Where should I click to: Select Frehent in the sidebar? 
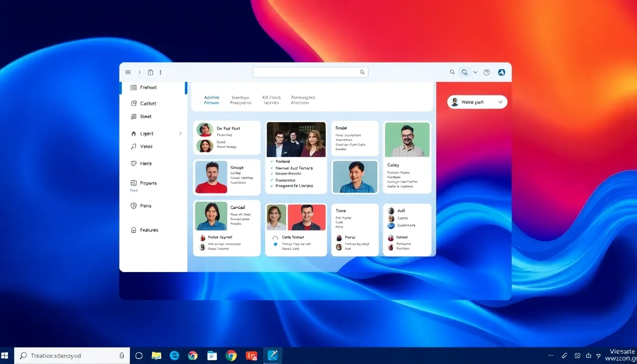tap(153, 88)
